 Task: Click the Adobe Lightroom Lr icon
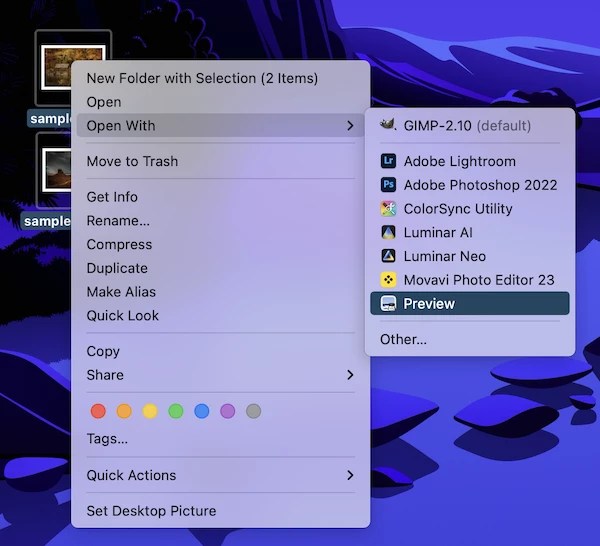point(388,161)
